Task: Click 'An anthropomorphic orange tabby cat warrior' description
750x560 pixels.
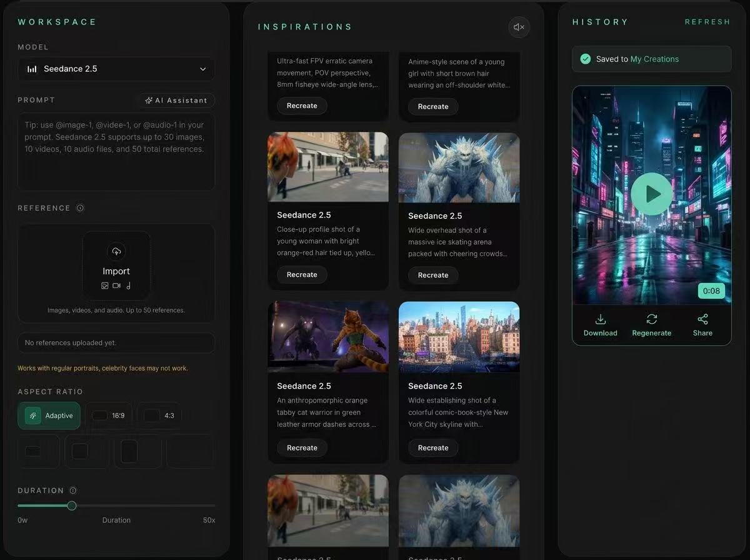Action: pos(326,412)
